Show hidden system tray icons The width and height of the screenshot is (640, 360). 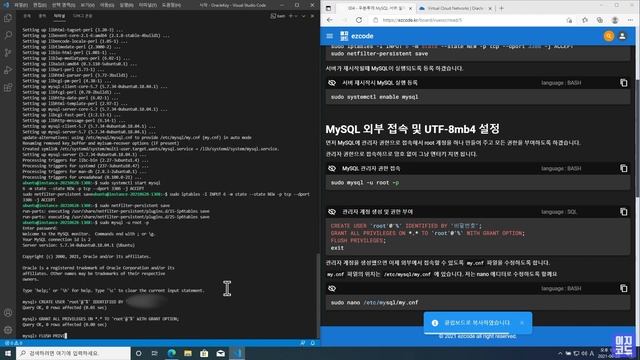click(560, 353)
